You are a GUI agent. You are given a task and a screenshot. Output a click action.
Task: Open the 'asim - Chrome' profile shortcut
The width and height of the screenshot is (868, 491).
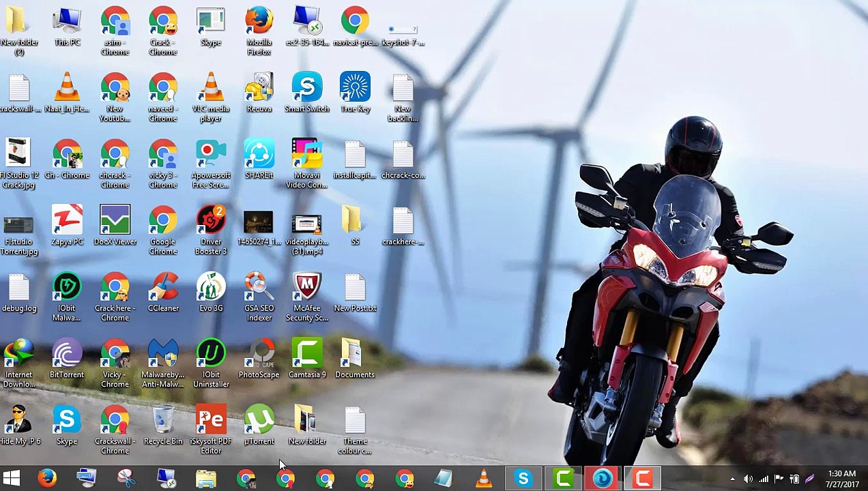click(115, 31)
